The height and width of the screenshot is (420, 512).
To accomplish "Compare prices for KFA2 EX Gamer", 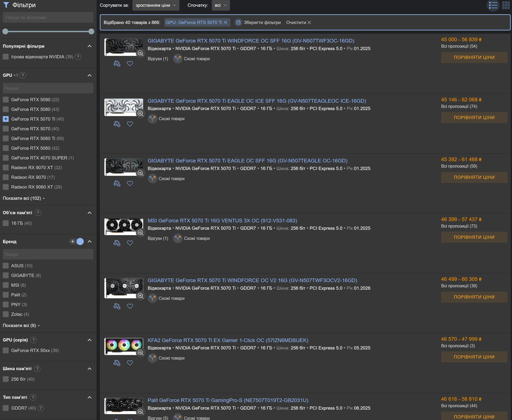I will [x=474, y=357].
